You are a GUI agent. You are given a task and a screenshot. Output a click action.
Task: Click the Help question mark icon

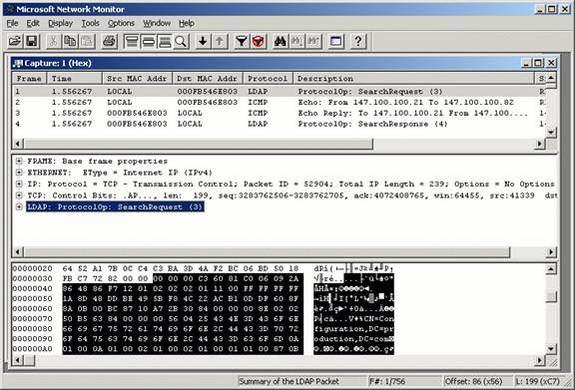point(358,41)
